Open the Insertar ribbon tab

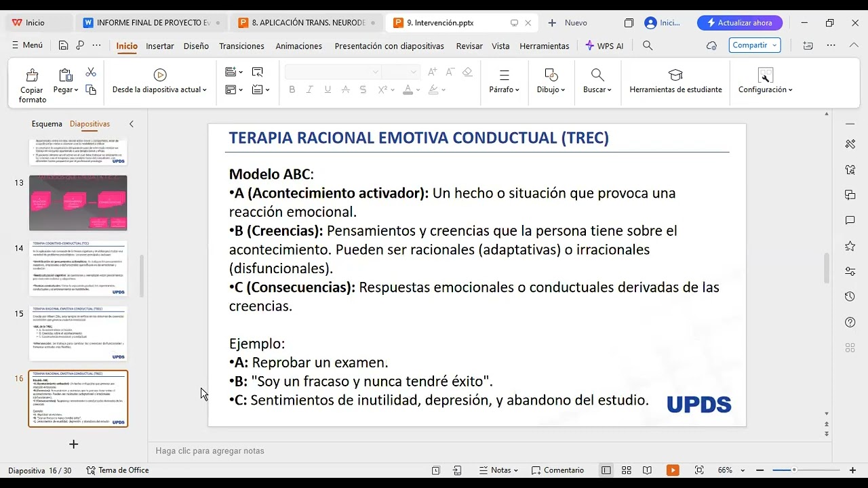coord(160,46)
